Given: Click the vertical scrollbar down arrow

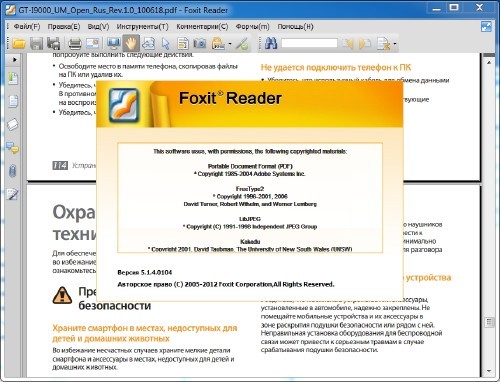Looking at the screenshot, I should click(489, 371).
